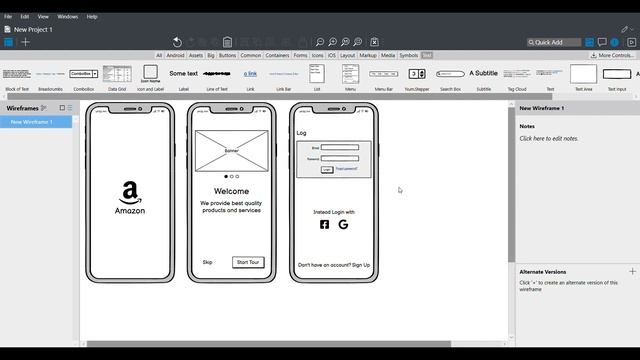Toggle the wireframe navigator panel icon
Screen dimensions: 640x360
pyautogui.click(x=9, y=42)
